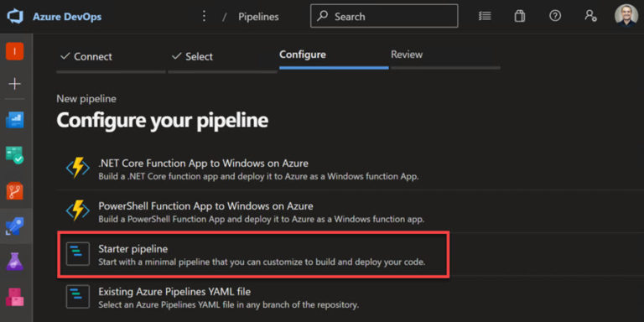644x322 pixels.
Task: Click 'Build a .NET Core function app' description
Action: (x=258, y=177)
